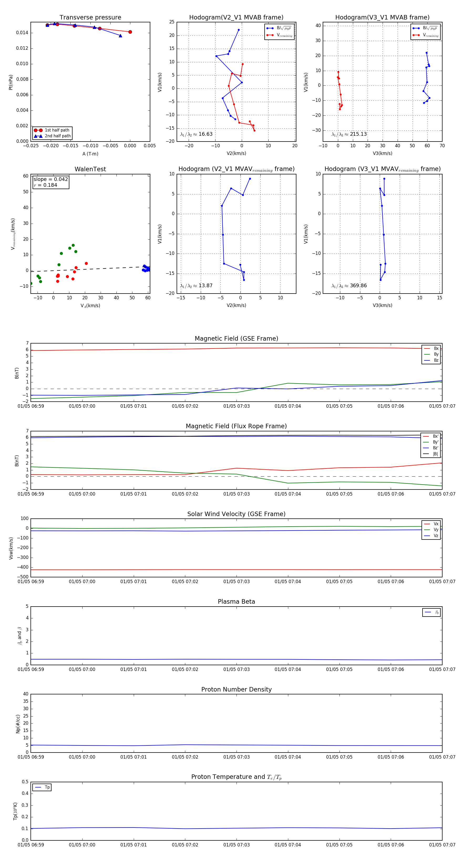Screen dimensions: 473x868
Task: Click the "WalenTest" plot title
Action: click(90, 169)
